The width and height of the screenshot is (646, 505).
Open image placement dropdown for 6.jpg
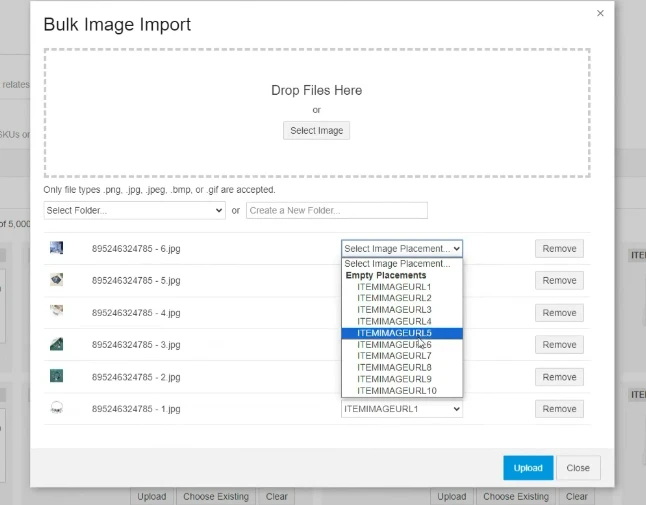[x=402, y=249]
